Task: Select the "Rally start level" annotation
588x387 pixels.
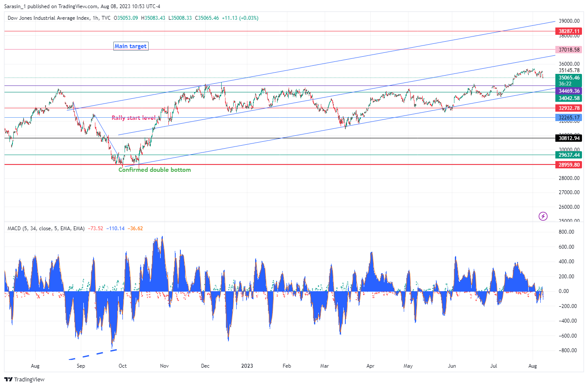Action: 134,118
